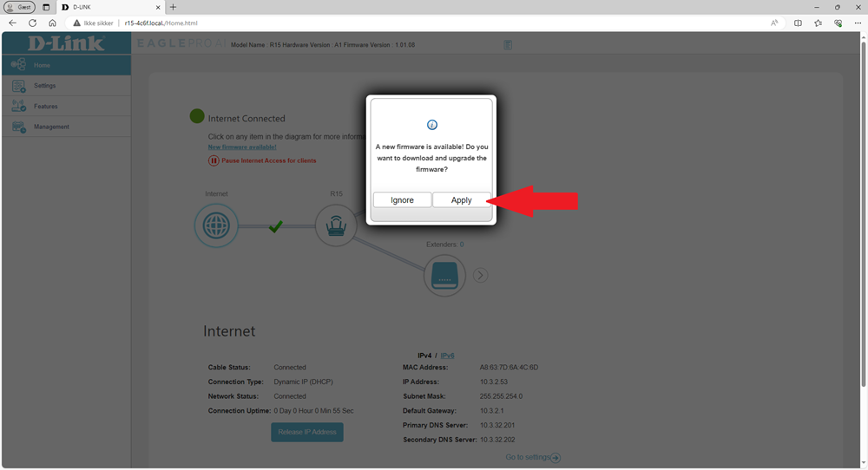Open the Management sidebar menu
The width and height of the screenshot is (868, 470).
(x=67, y=127)
